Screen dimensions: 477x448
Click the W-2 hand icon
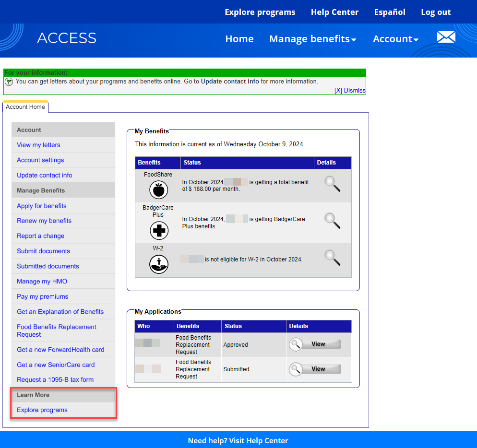point(158,264)
